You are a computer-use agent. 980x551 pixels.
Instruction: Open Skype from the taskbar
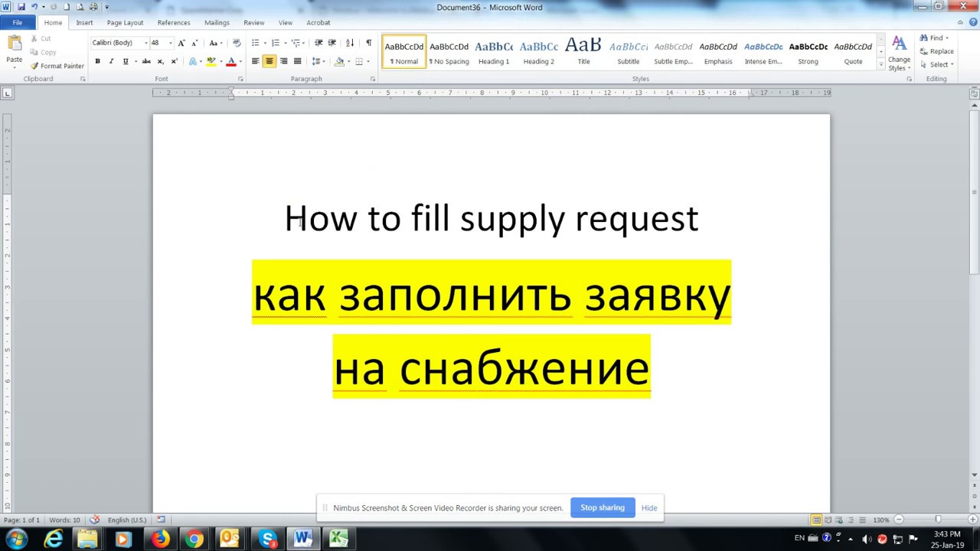click(267, 539)
